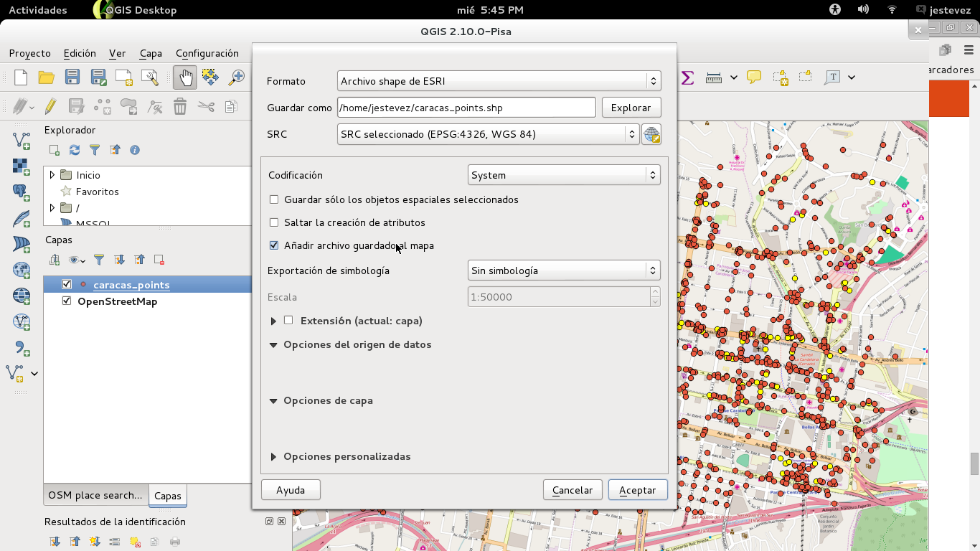This screenshot has width=980, height=551.
Task: Click the Aceptar button
Action: (x=638, y=490)
